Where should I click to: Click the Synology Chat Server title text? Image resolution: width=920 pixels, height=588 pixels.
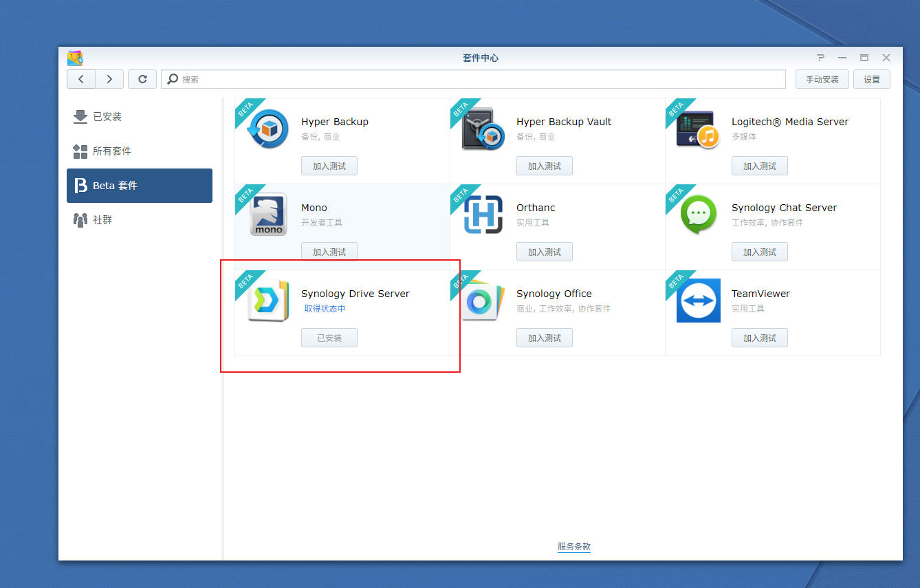785,208
